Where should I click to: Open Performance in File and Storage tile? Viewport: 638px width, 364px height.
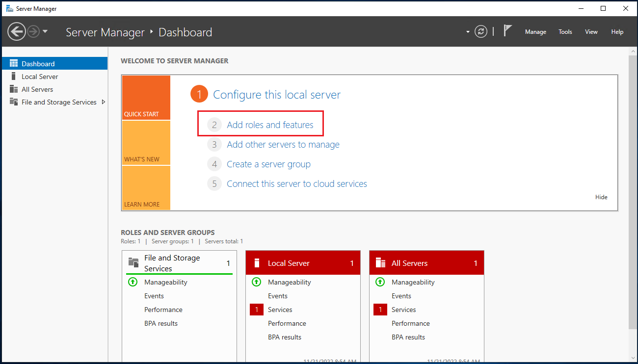tap(163, 310)
